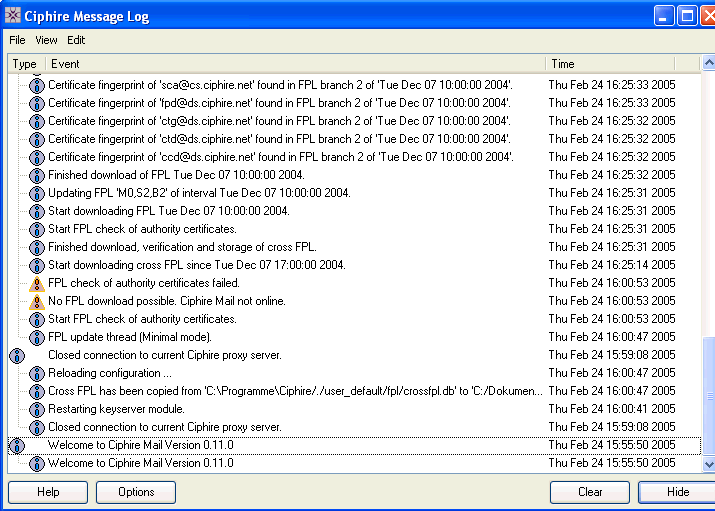The image size is (715, 511).
Task: Click info icon beside 'FPL update thread (Minimal mode)'
Action: point(36,337)
